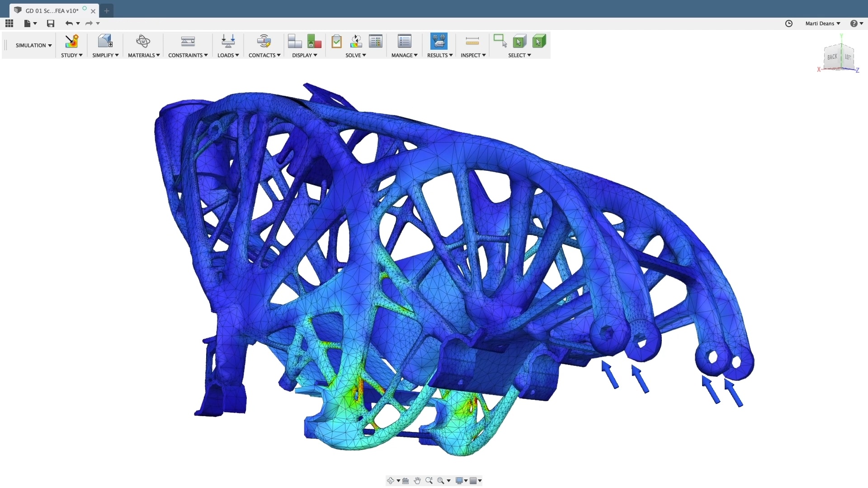Screen dimensions: 868x488
Task: Expand the SELECT dropdown menu
Action: [519, 55]
